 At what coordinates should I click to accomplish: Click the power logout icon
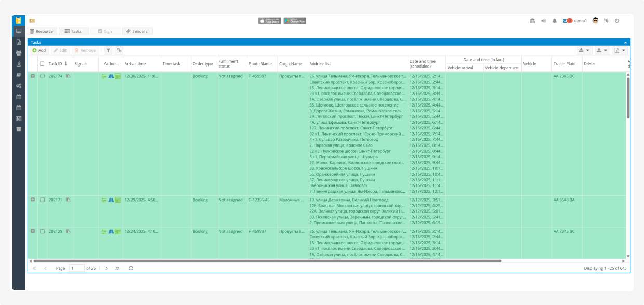pyautogui.click(x=617, y=21)
